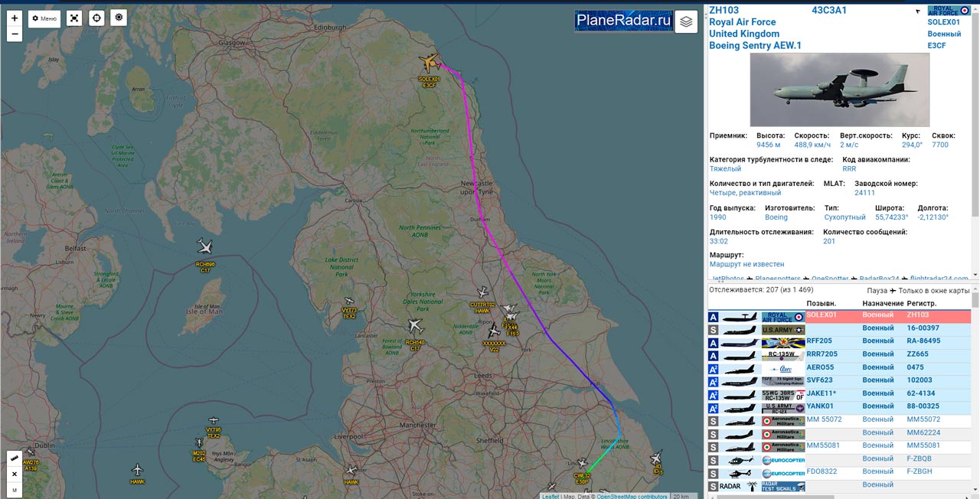Click the 43C3A1 ICAO hex code

[829, 10]
